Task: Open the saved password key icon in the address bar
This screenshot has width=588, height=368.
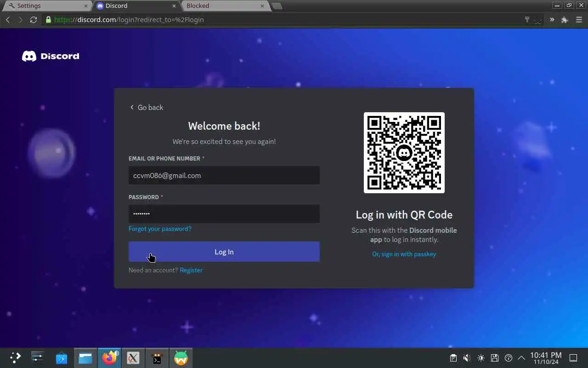Action: click(527, 20)
